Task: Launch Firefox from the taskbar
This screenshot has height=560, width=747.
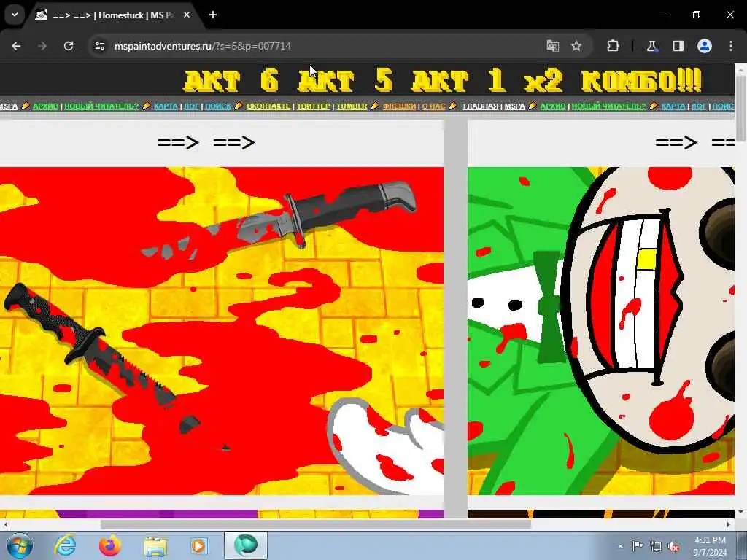Action: 110,545
